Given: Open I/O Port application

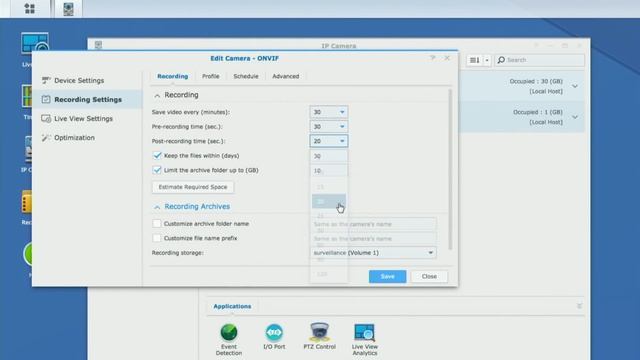Looking at the screenshot, I should pos(274,336).
